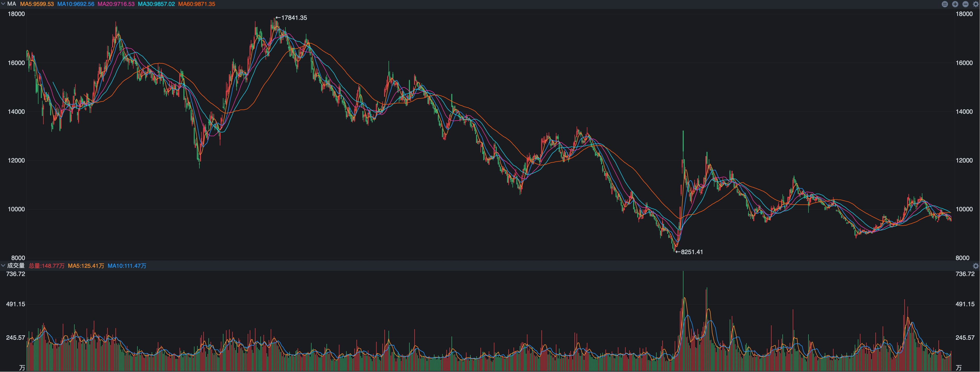Viewport: 980px width, 372px height.
Task: Click the MA5:9599.53 legend label
Action: (x=37, y=4)
